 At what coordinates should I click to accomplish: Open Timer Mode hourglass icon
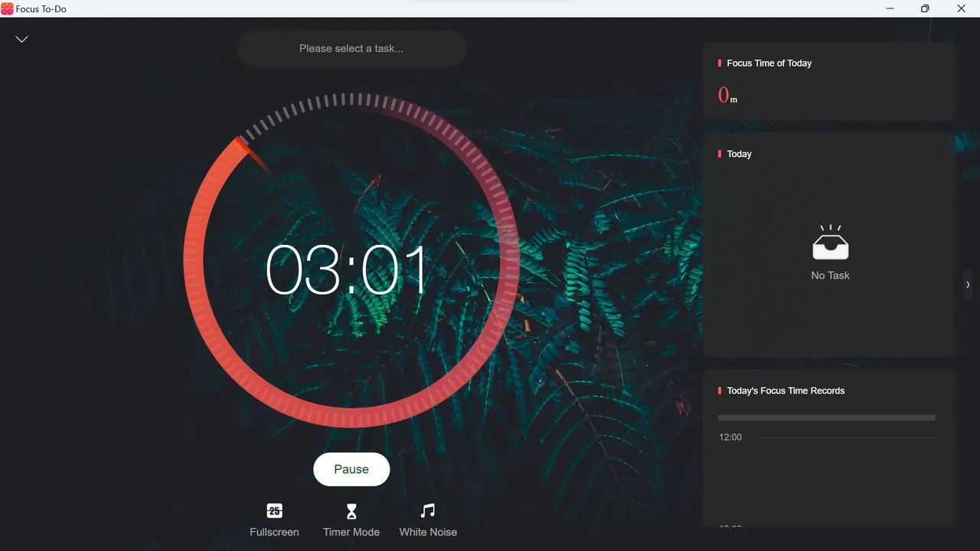click(351, 510)
